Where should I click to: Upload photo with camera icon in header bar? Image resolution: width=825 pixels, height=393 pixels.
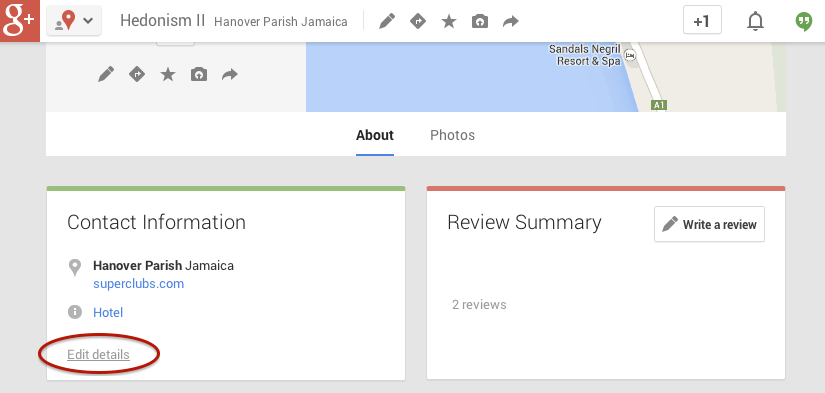(480, 22)
